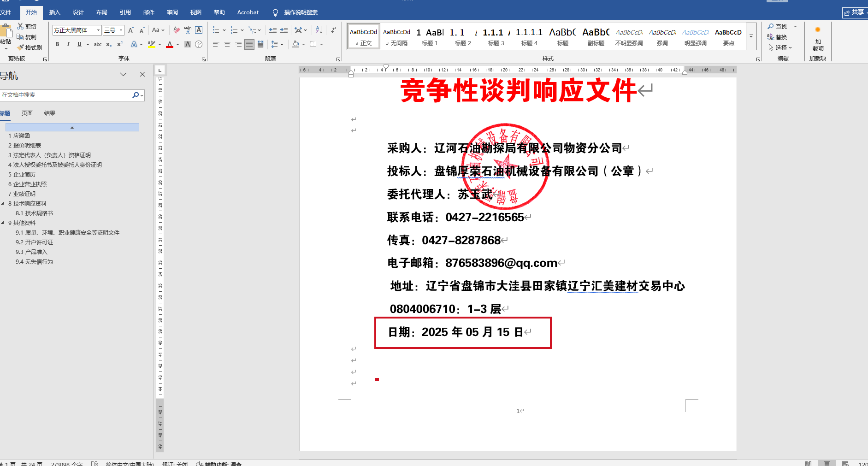This screenshot has height=466, width=868.
Task: Click the Replace (替换) button
Action: tap(777, 37)
